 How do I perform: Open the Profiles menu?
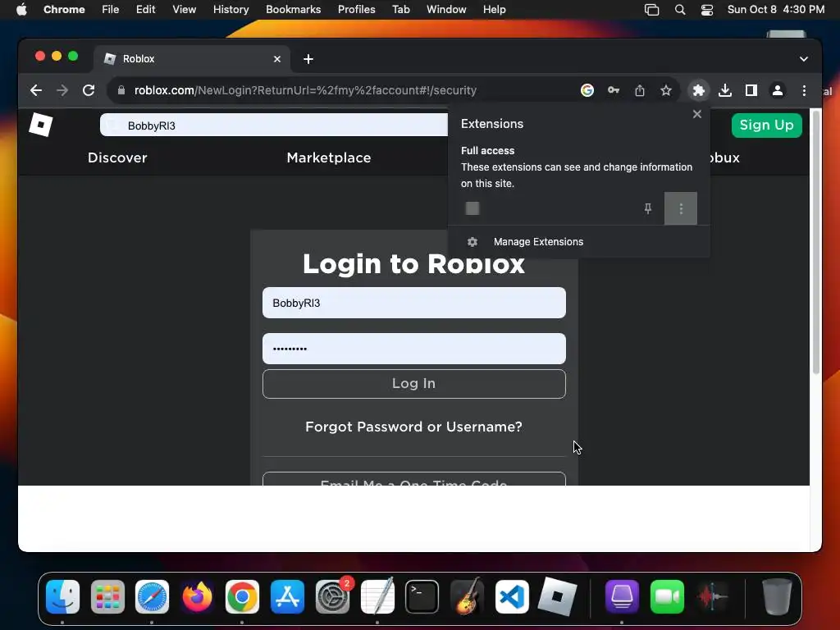point(356,9)
